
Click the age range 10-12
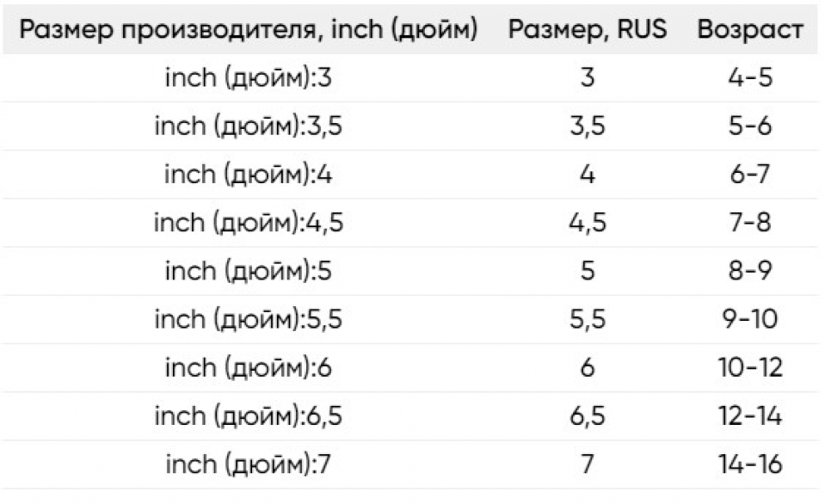(750, 368)
